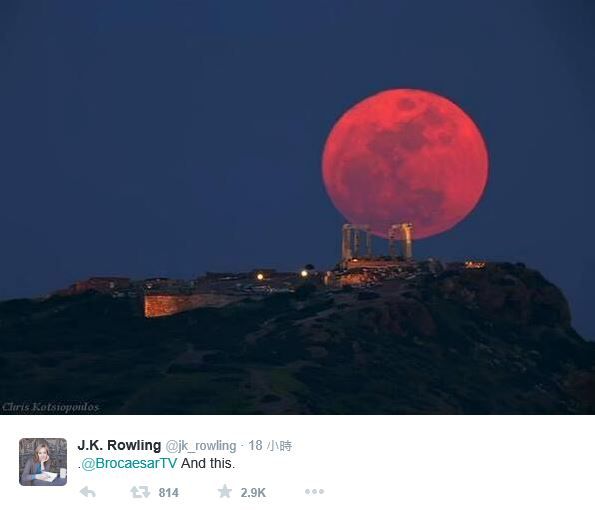The image size is (595, 510).
Task: Click the bright street lamp on hilltop
Action: point(304,273)
